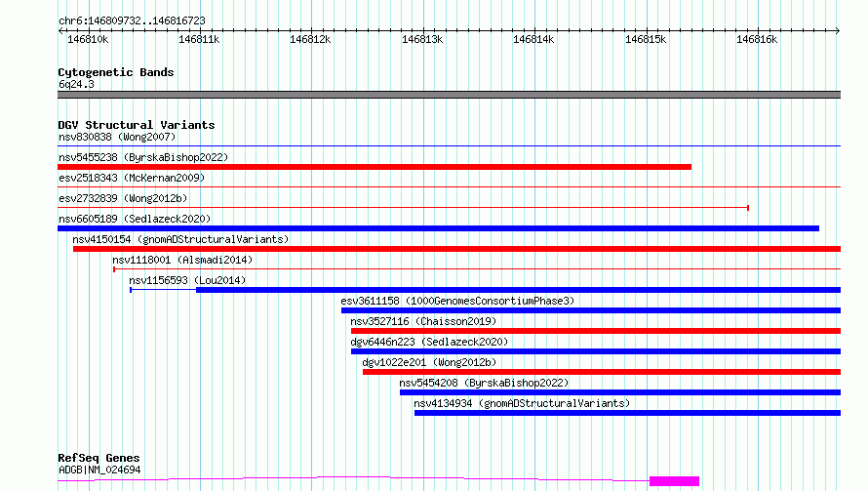868x491 pixels.
Task: Select the nsv5454208 blue variant bar
Action: pos(620,392)
